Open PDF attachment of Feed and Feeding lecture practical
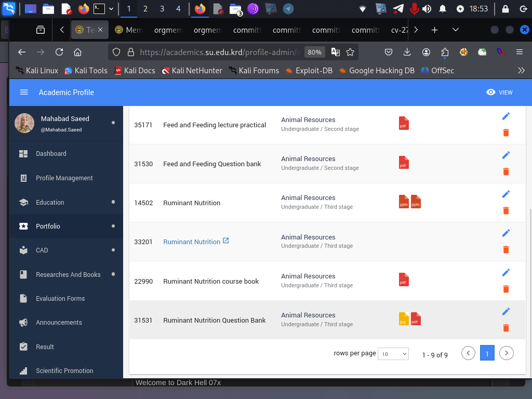Screen dimensions: 532x399 pyautogui.click(x=404, y=124)
